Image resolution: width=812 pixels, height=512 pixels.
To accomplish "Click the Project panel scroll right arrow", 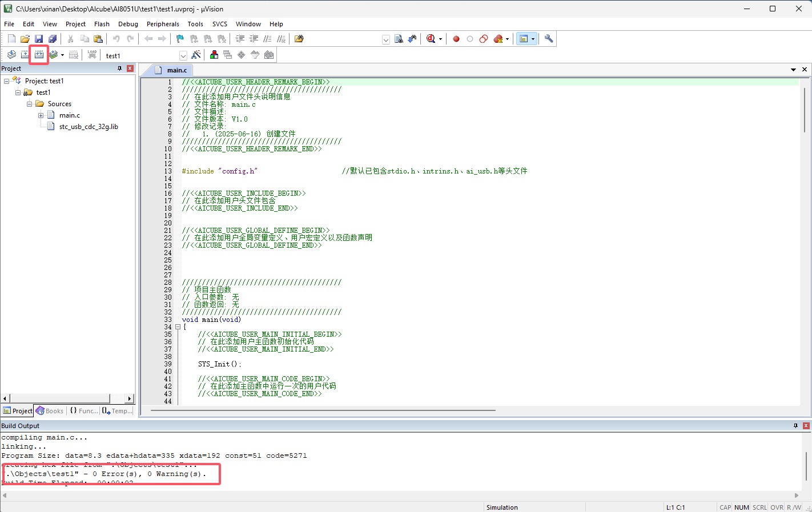I will (130, 398).
